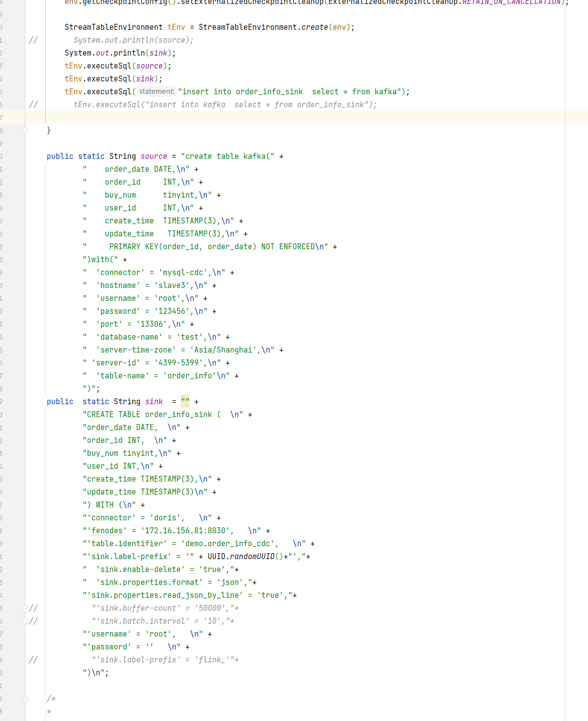Click the 'Asia/Shanghai' time zone value
Viewport: 588px width, 721px height.
coord(223,350)
